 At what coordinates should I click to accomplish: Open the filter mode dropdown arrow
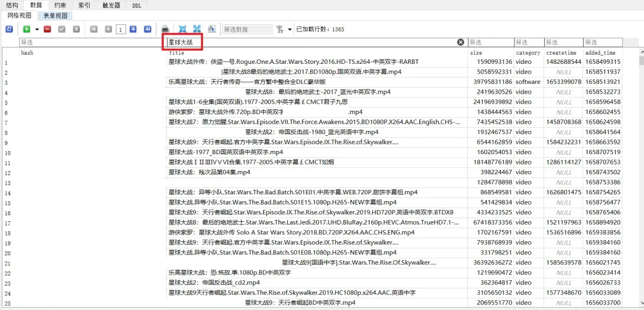click(x=290, y=29)
